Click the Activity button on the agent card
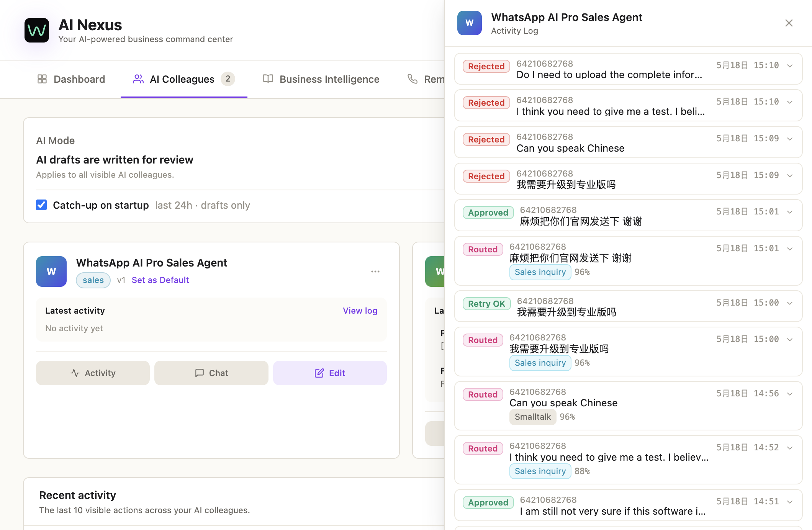Image resolution: width=812 pixels, height=530 pixels. (93, 373)
